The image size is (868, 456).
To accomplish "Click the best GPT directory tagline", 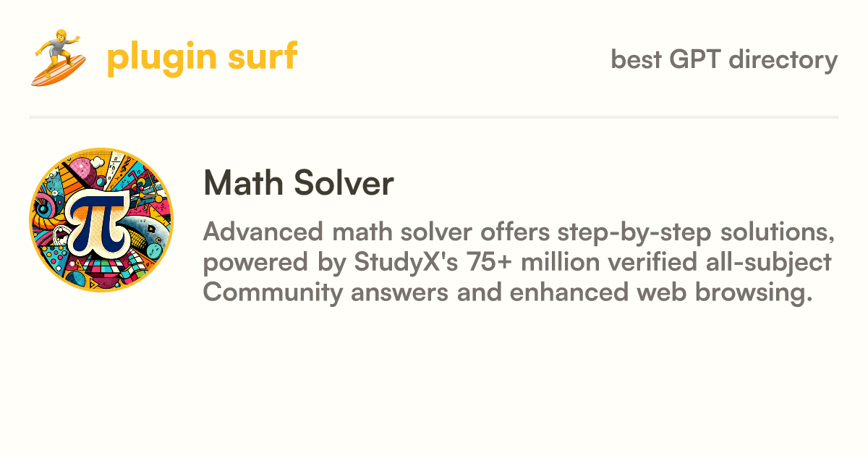I will click(724, 59).
